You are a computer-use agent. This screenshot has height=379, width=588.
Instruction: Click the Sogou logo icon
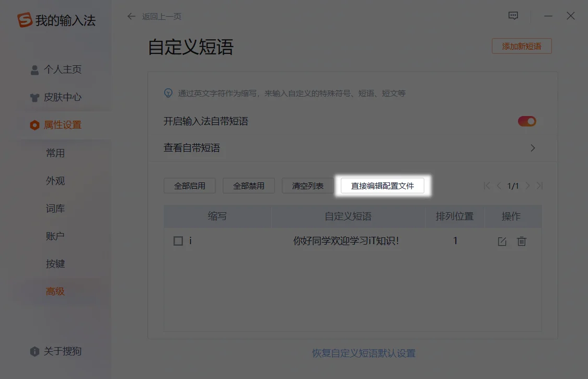(25, 20)
